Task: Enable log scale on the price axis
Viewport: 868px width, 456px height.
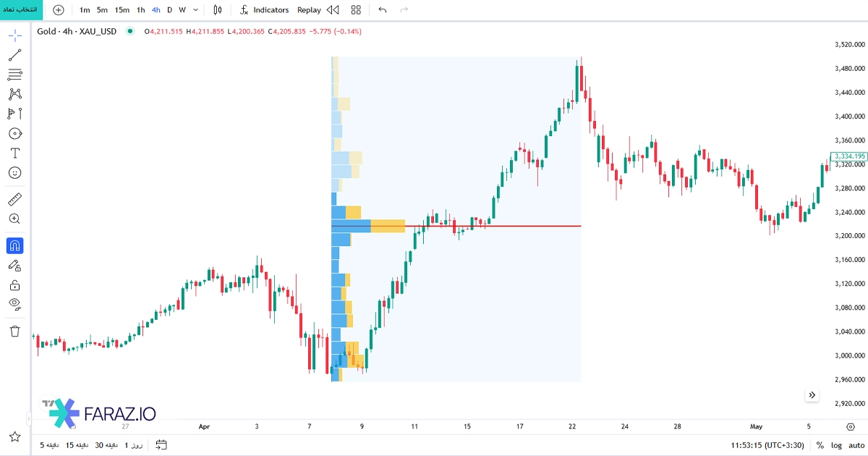Action: click(x=835, y=446)
